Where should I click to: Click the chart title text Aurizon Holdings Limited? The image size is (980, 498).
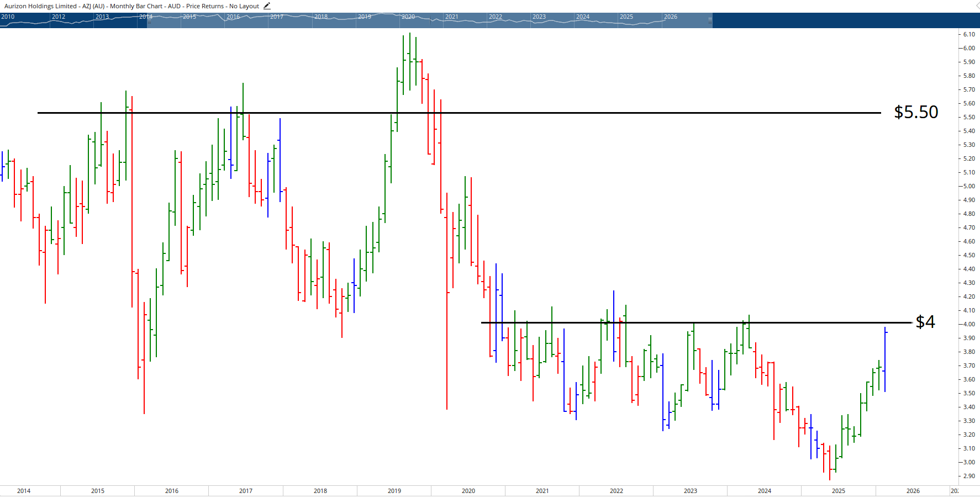(39, 6)
